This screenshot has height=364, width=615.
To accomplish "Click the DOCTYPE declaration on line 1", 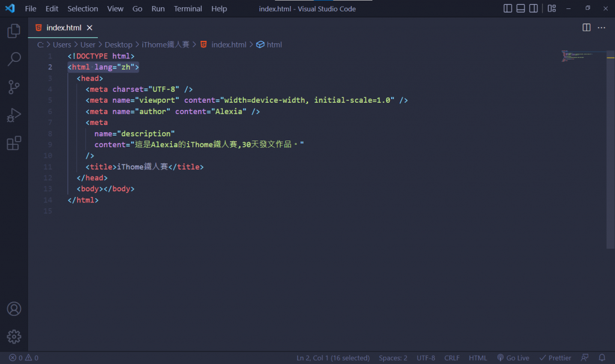I will (101, 56).
